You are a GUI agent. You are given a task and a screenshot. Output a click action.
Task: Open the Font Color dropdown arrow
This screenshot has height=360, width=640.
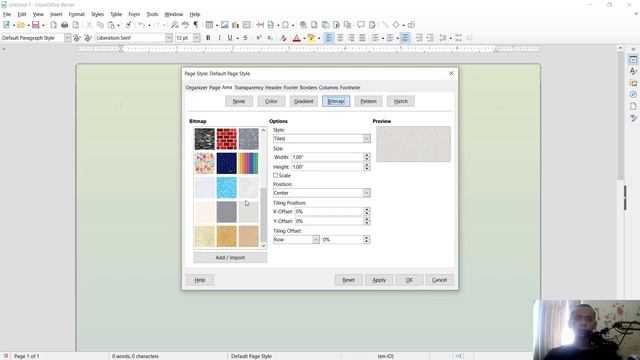(x=304, y=38)
